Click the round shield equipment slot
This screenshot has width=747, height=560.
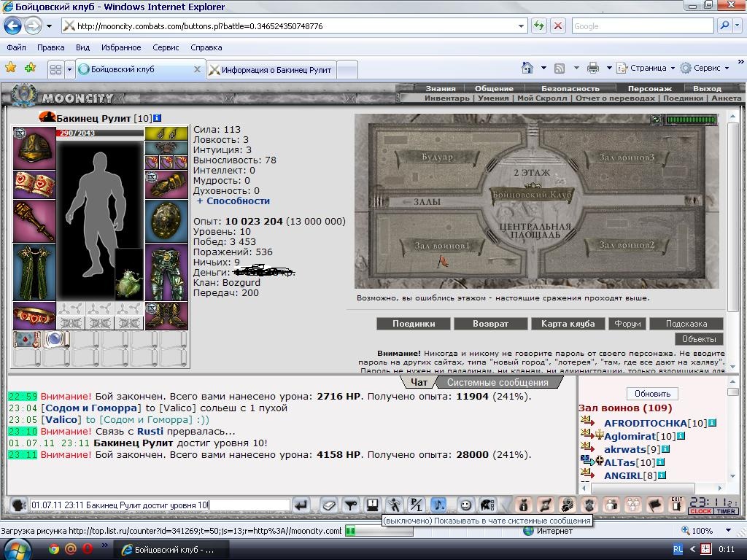[x=166, y=221]
